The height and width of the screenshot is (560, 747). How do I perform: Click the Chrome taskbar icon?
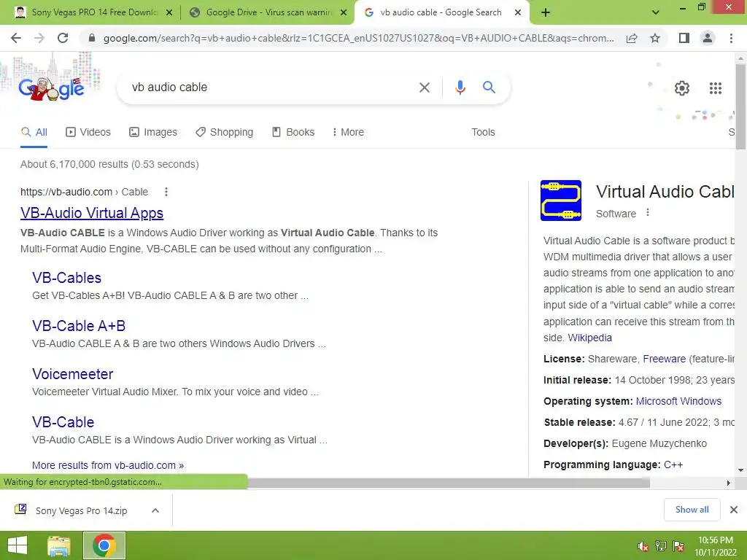(104, 545)
